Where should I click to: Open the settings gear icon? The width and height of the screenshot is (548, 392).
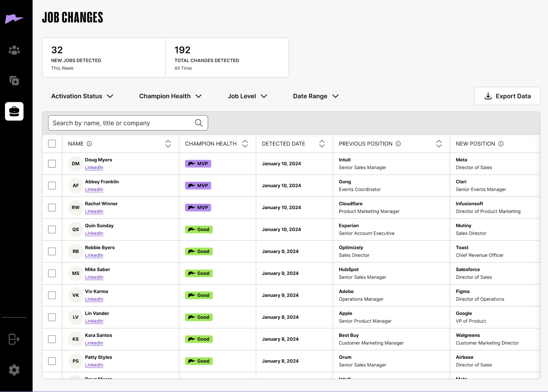click(14, 370)
